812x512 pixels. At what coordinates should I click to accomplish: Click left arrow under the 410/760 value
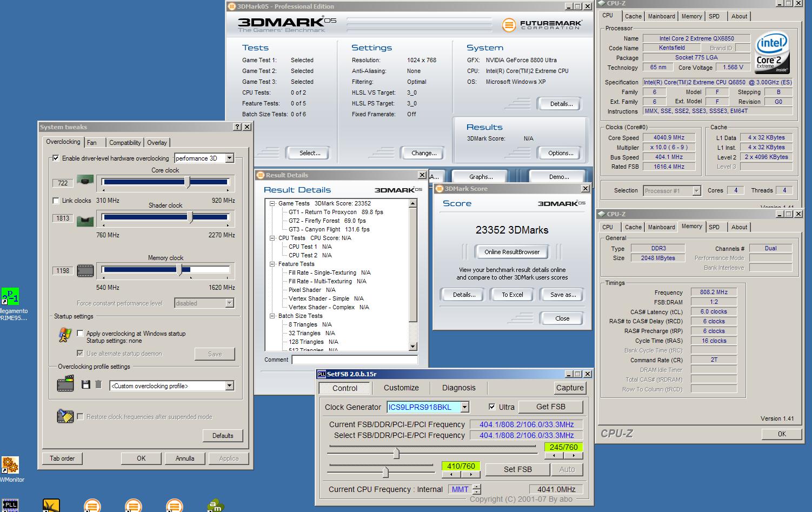point(451,474)
